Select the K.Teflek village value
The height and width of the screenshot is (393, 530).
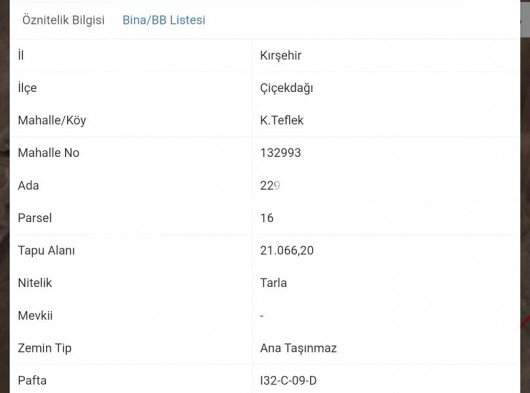click(282, 120)
